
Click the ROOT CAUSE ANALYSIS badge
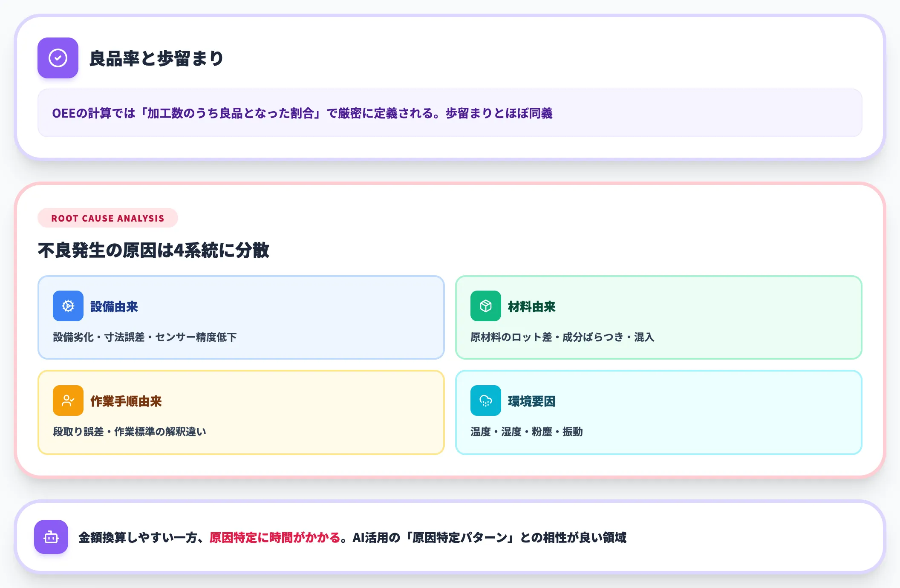tap(108, 218)
